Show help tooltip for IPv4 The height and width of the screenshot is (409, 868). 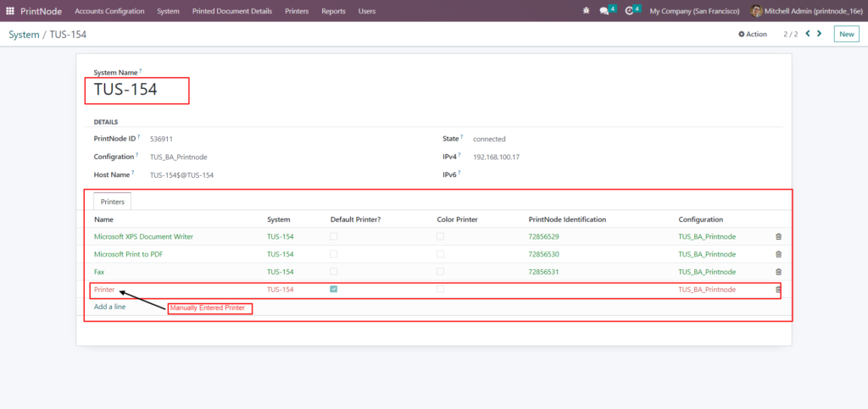coord(459,155)
